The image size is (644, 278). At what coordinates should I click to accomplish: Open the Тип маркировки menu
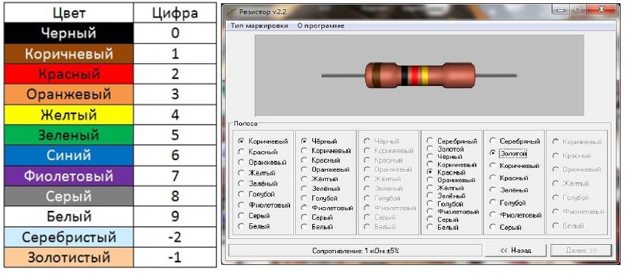(258, 26)
